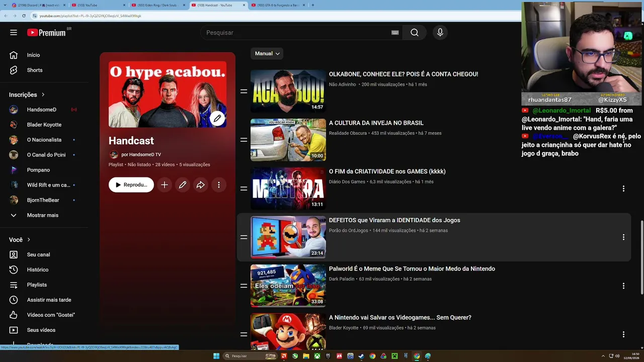
Task: Open the Palworld video thumbnail
Action: [288, 286]
